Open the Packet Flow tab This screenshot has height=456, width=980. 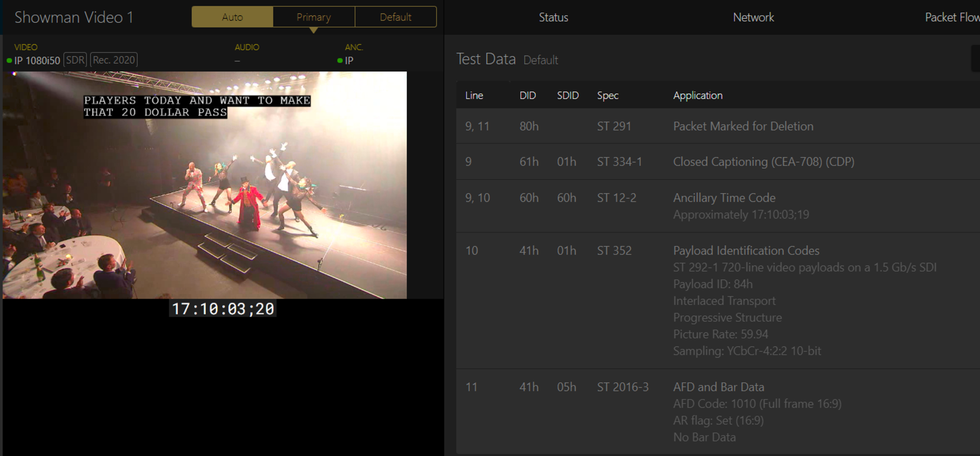click(x=952, y=17)
